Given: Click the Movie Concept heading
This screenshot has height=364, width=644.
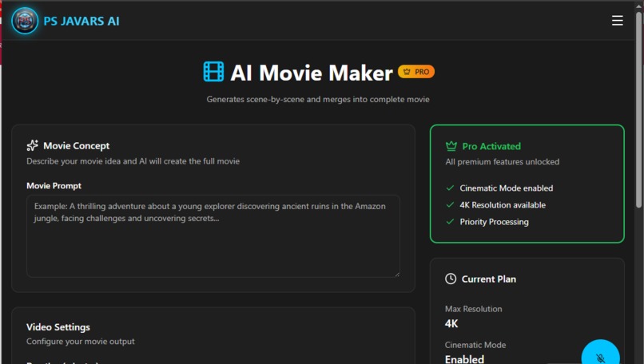Looking at the screenshot, I should [77, 146].
